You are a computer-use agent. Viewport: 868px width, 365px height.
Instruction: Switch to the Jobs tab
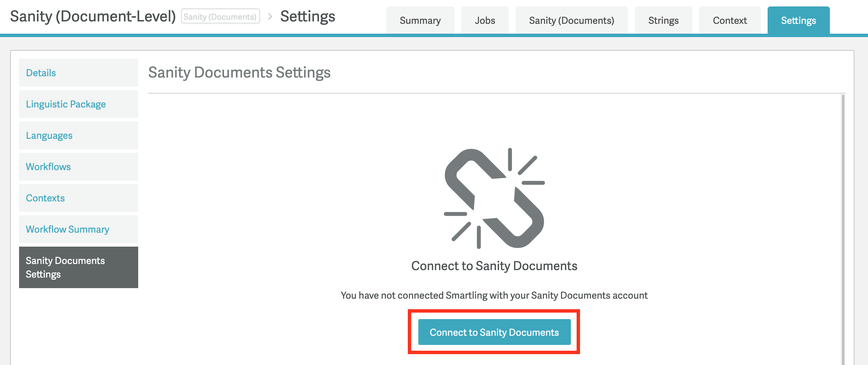tap(485, 20)
